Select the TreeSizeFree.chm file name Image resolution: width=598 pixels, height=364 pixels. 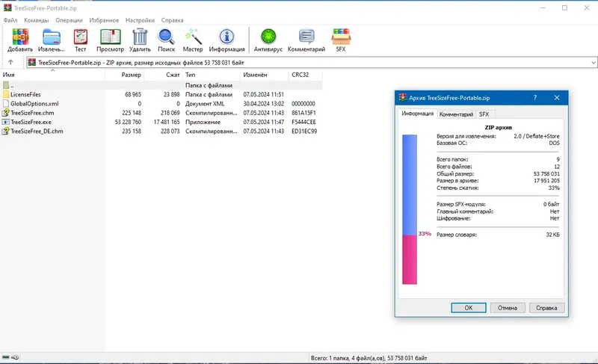32,113
